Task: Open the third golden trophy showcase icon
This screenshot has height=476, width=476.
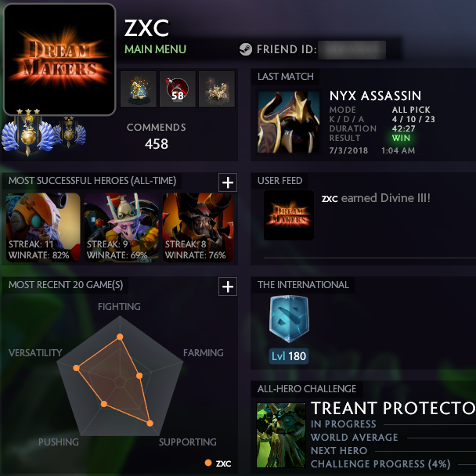Action: (x=217, y=89)
